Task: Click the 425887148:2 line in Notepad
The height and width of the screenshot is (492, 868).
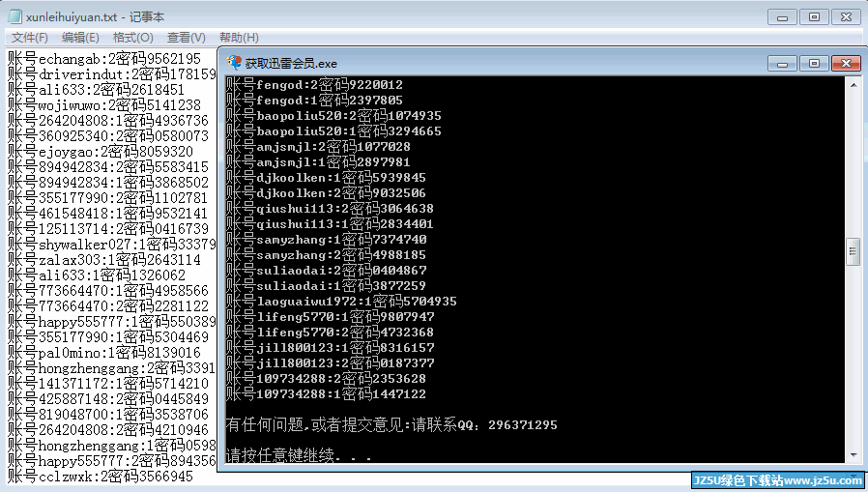Action: [108, 399]
